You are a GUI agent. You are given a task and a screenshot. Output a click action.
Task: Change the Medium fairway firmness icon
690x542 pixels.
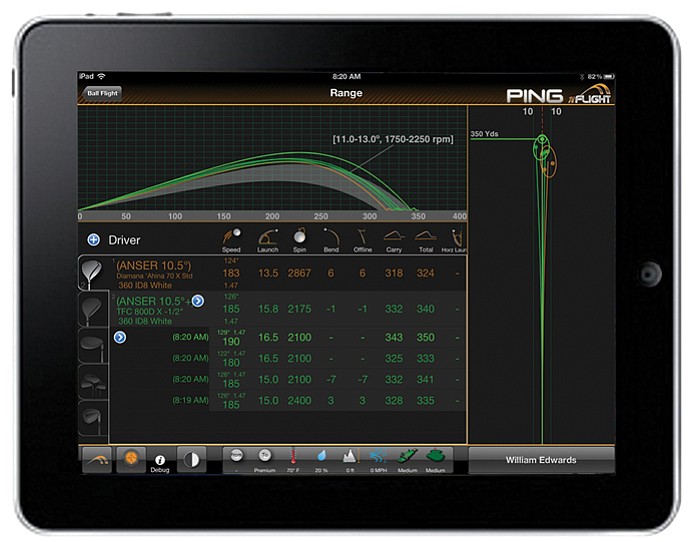407,460
